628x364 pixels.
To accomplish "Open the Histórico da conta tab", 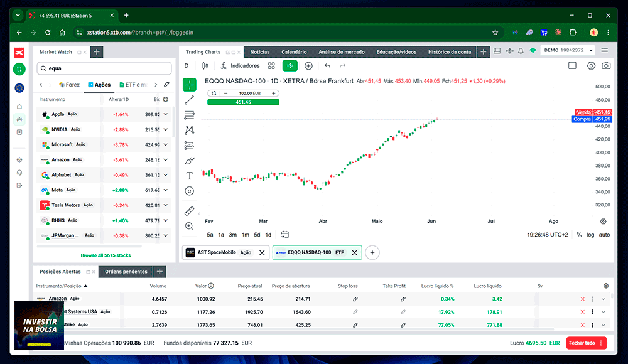I will click(x=450, y=52).
